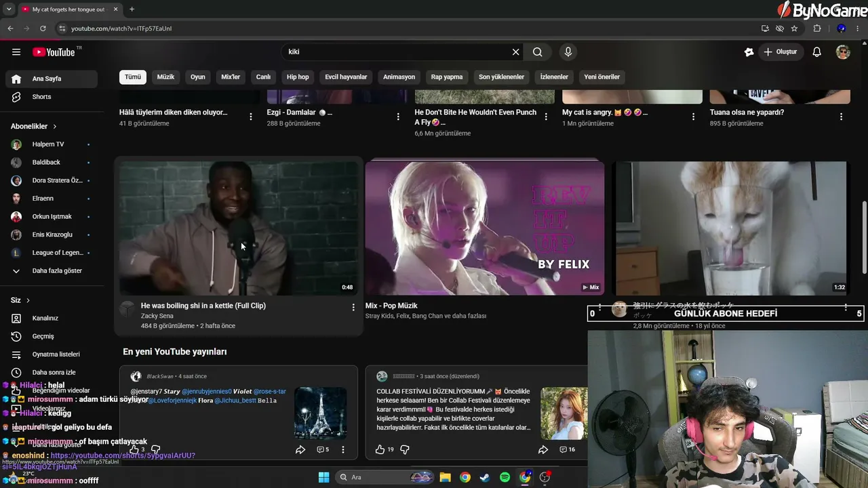Start voice search with the microphone

pyautogui.click(x=568, y=52)
